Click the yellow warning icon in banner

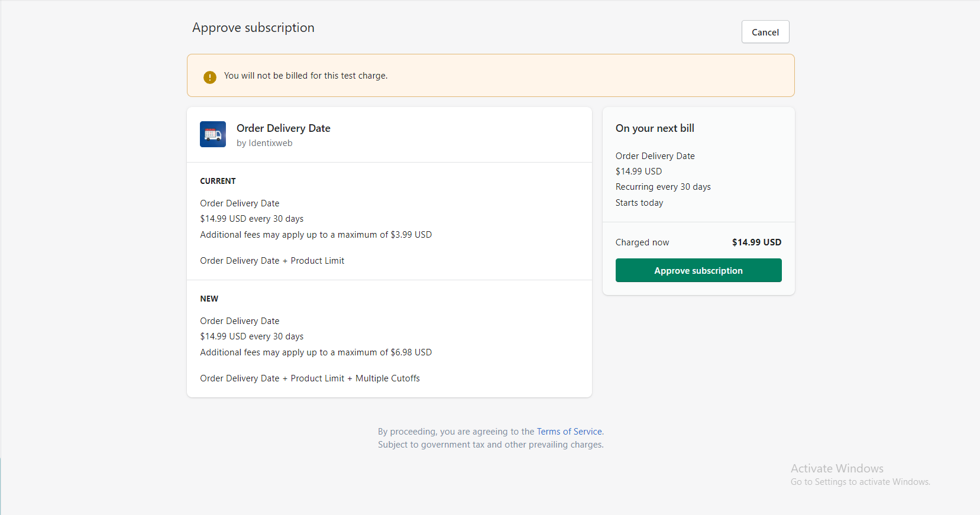(210, 77)
